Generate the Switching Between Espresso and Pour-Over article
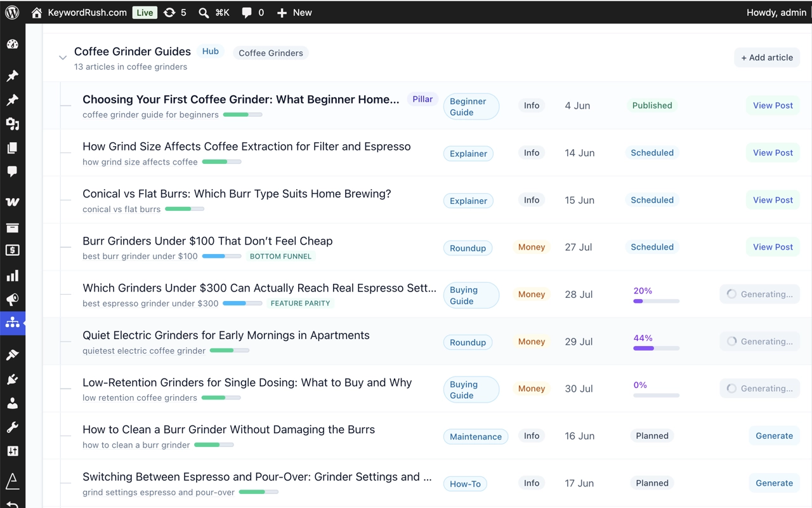The image size is (812, 508). [774, 483]
